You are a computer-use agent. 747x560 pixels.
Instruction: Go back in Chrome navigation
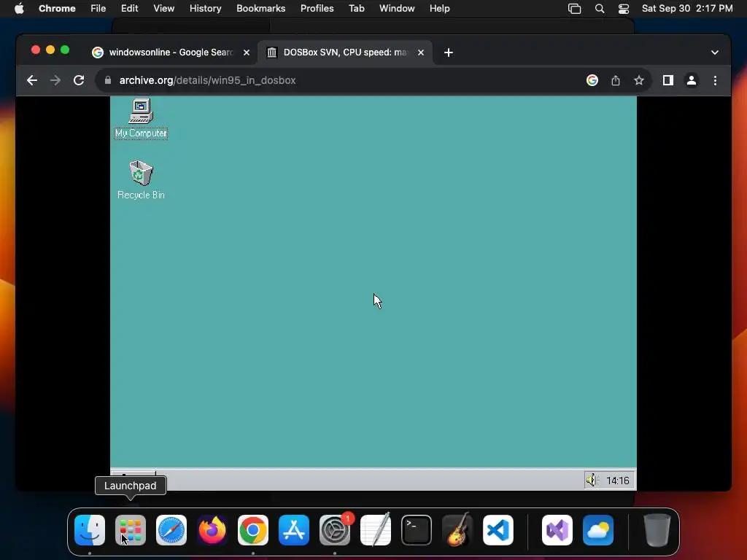[32, 80]
